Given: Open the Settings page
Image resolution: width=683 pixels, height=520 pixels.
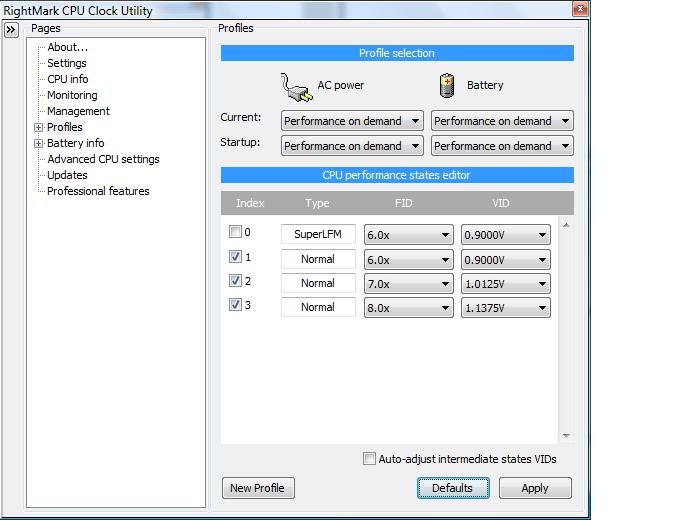Looking at the screenshot, I should 67,63.
